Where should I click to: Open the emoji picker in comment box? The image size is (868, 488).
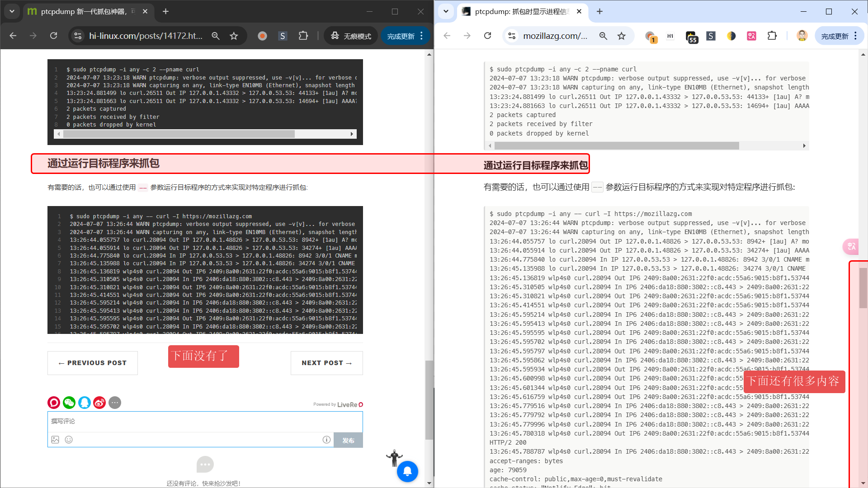click(69, 440)
